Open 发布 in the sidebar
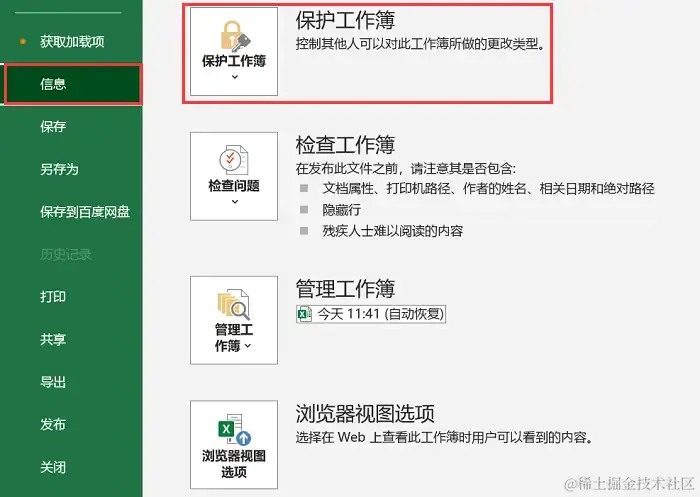The height and width of the screenshot is (497, 700). click(53, 424)
